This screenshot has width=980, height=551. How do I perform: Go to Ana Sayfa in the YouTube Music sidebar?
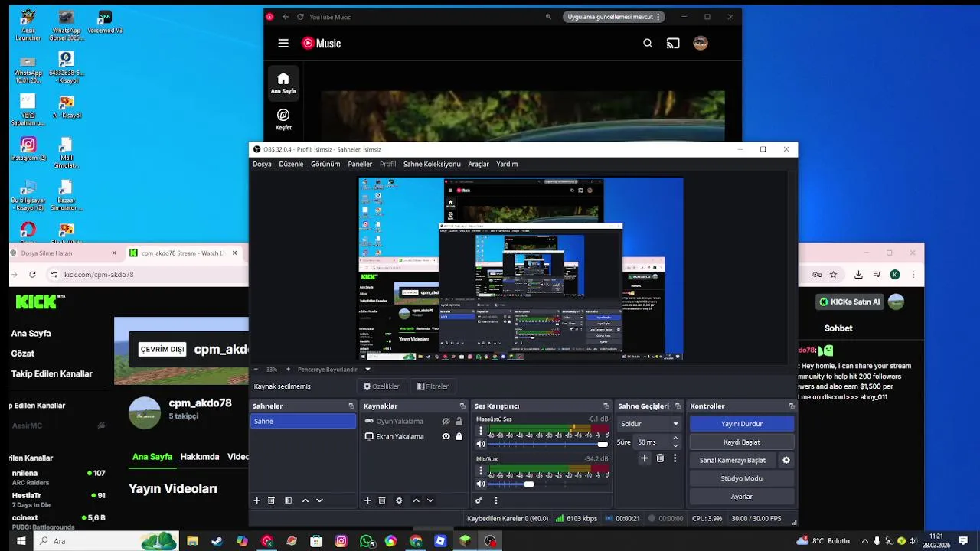[283, 83]
